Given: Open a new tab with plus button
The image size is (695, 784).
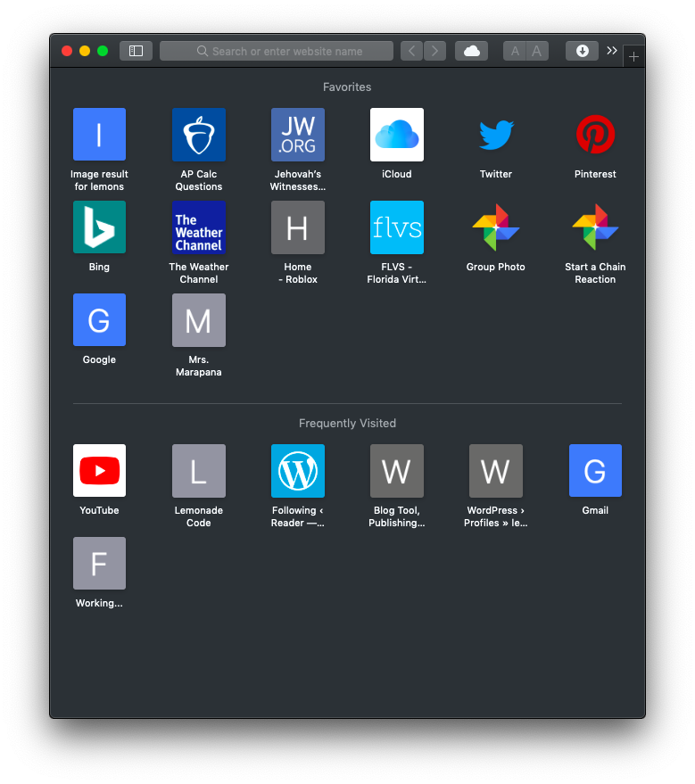Looking at the screenshot, I should point(633,57).
